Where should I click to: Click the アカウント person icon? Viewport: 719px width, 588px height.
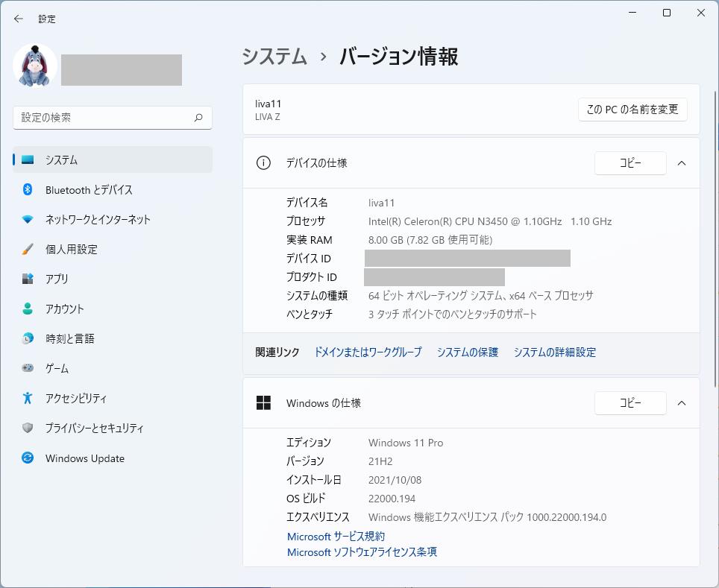click(x=28, y=309)
